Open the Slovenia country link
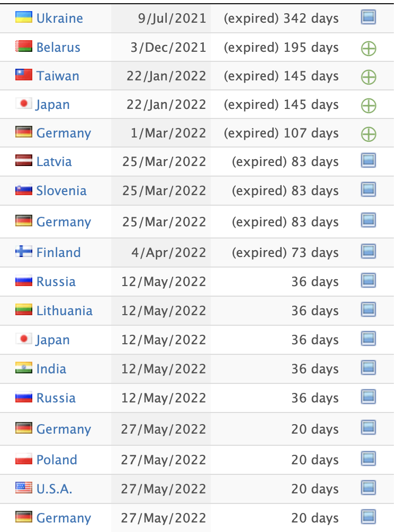The image size is (396, 532). pyautogui.click(x=61, y=191)
